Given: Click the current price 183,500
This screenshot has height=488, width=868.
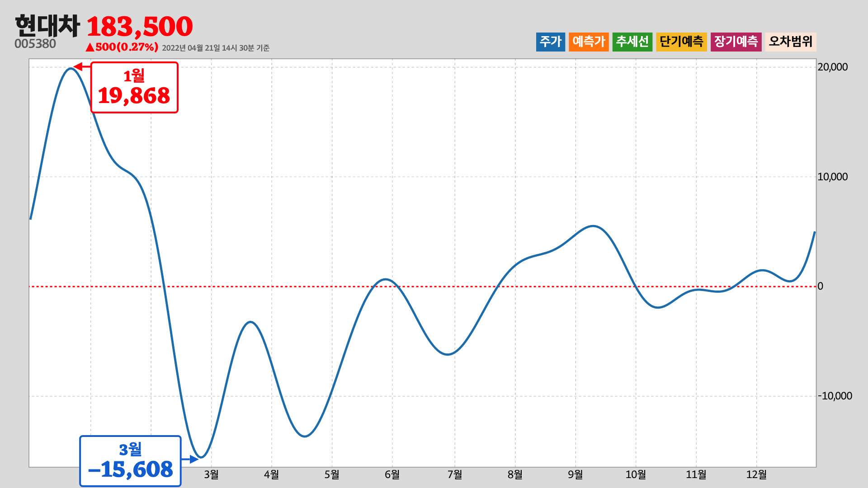Looking at the screenshot, I should 140,27.
